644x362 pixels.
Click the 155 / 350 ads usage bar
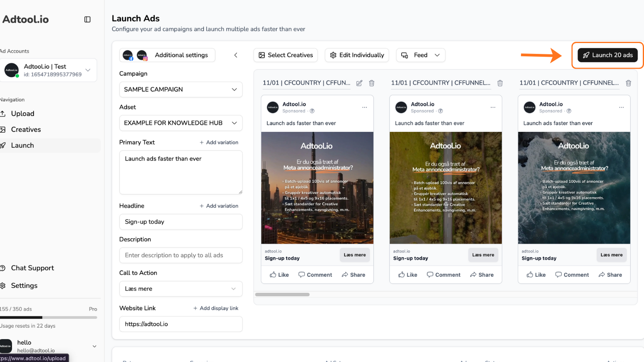point(48,317)
